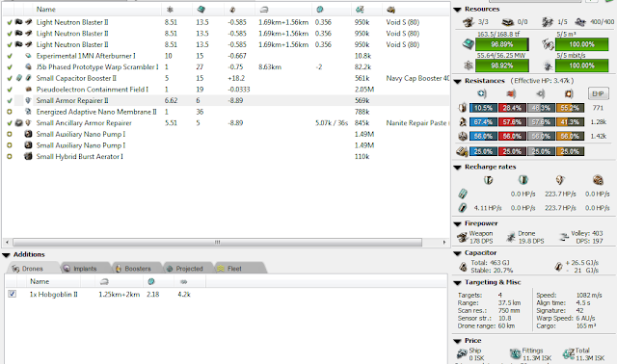The width and height of the screenshot is (617, 364).
Task: Click the Small Armor Repairer II module icon
Action: coord(28,101)
